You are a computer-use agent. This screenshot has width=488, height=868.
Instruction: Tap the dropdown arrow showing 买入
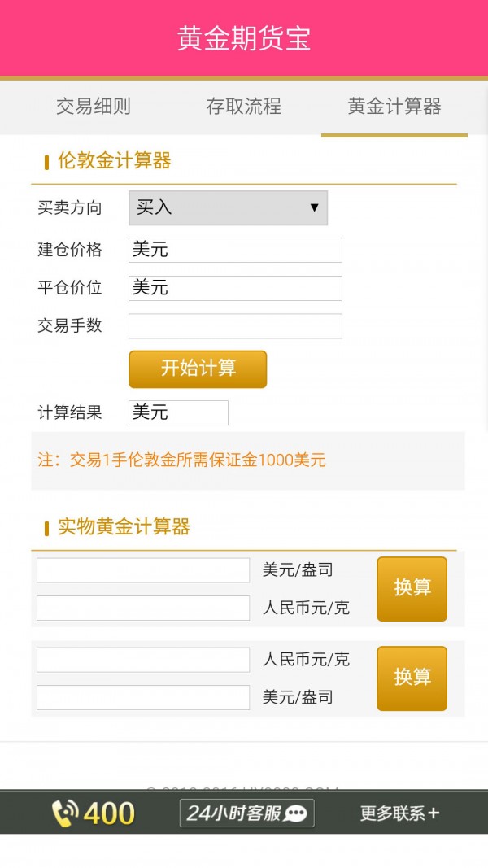315,207
